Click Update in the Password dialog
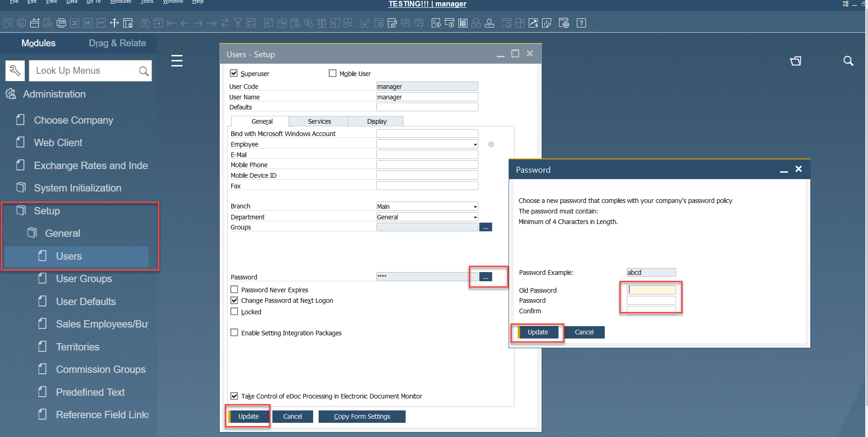868x437 pixels. click(x=537, y=332)
